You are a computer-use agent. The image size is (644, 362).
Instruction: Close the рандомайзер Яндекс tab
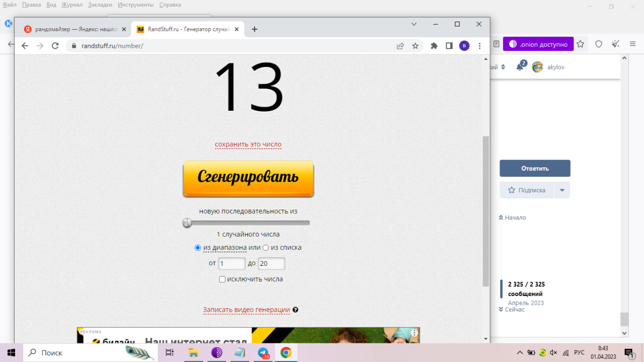click(123, 29)
